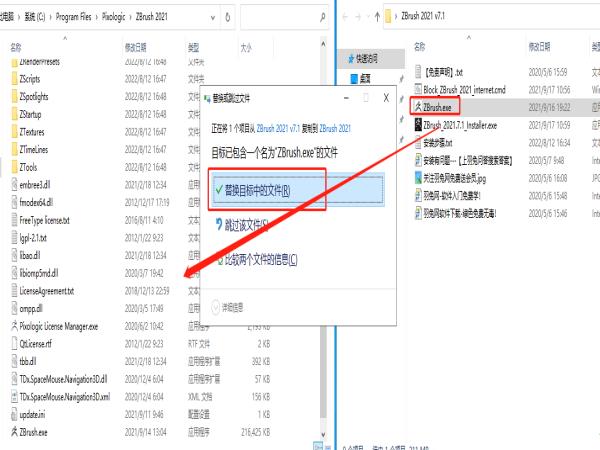Click the ZTools folder icon

click(15, 167)
